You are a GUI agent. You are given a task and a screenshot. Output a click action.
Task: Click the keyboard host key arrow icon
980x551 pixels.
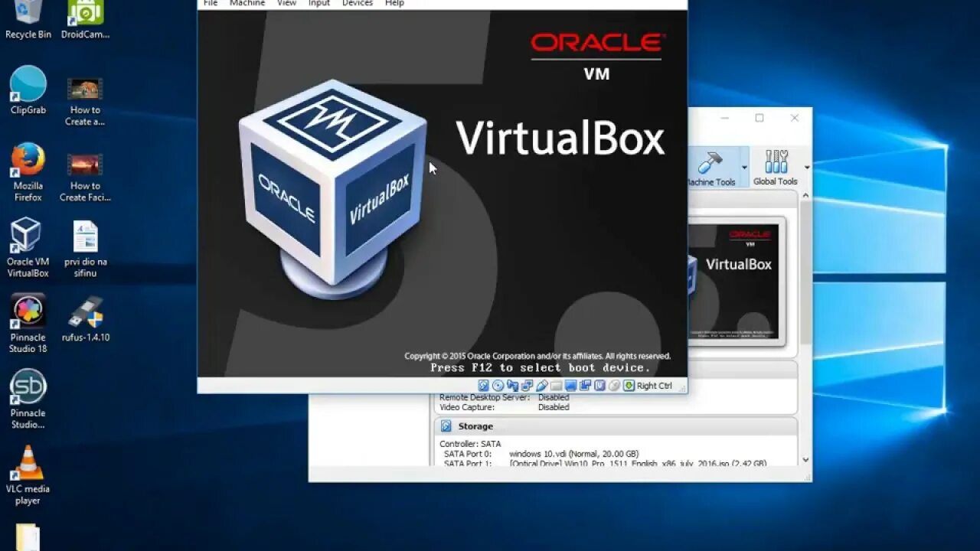point(629,386)
